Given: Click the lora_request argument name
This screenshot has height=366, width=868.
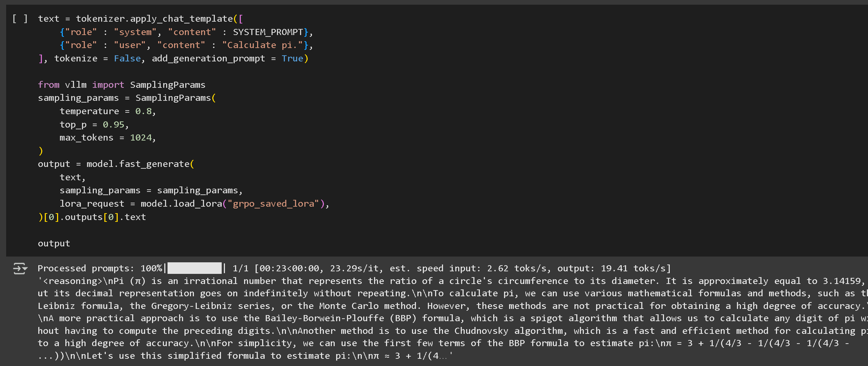Looking at the screenshot, I should (92, 204).
